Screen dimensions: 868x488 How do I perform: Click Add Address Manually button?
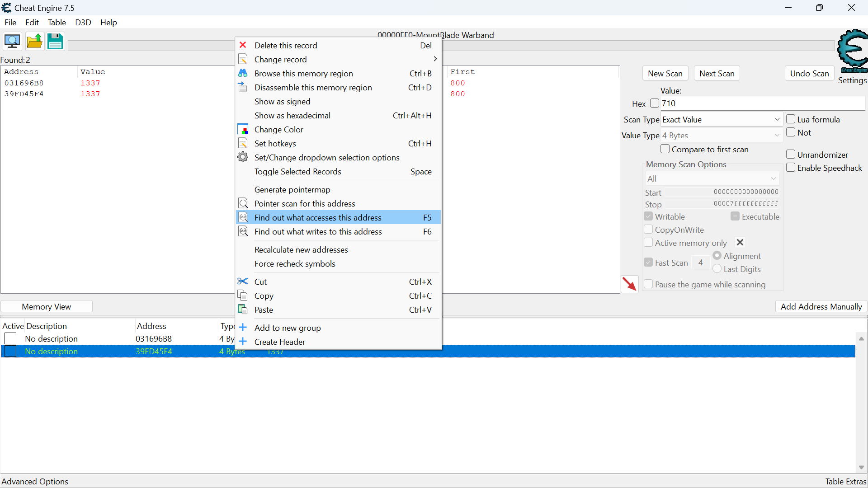click(x=821, y=306)
